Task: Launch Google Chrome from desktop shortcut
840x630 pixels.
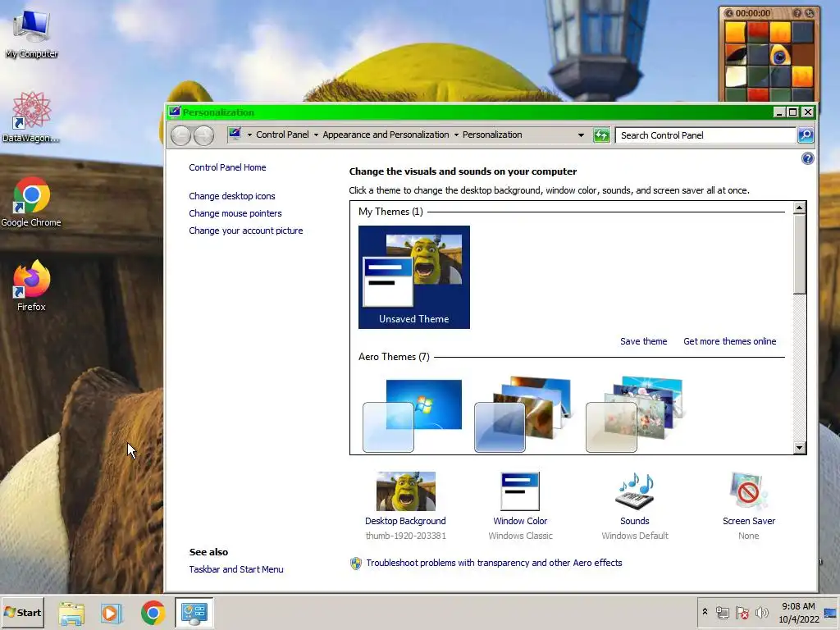Action: pyautogui.click(x=31, y=202)
